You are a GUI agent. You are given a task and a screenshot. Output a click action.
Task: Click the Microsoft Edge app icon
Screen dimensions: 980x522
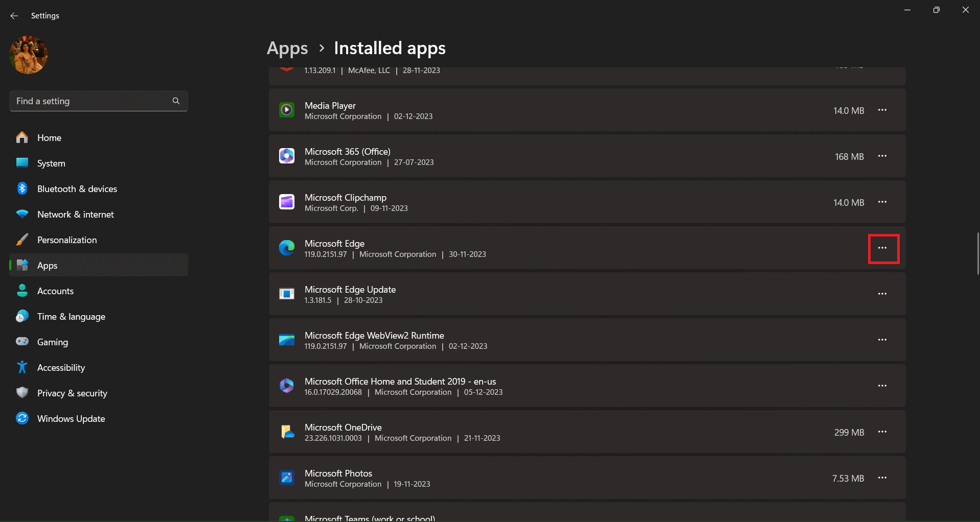point(287,248)
